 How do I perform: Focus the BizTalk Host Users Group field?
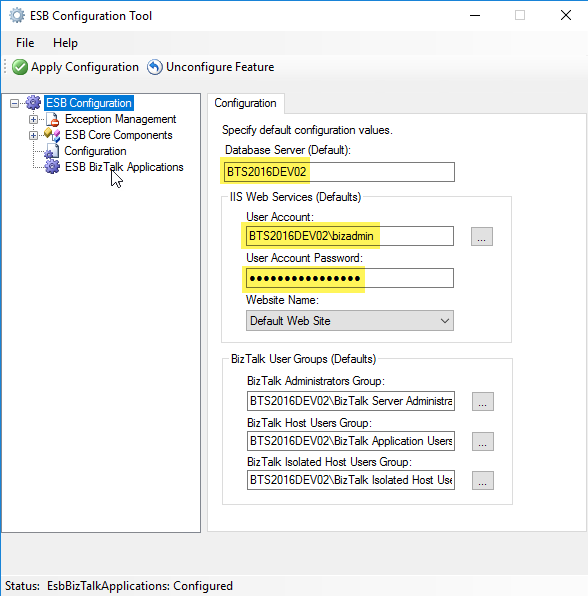pyautogui.click(x=351, y=441)
